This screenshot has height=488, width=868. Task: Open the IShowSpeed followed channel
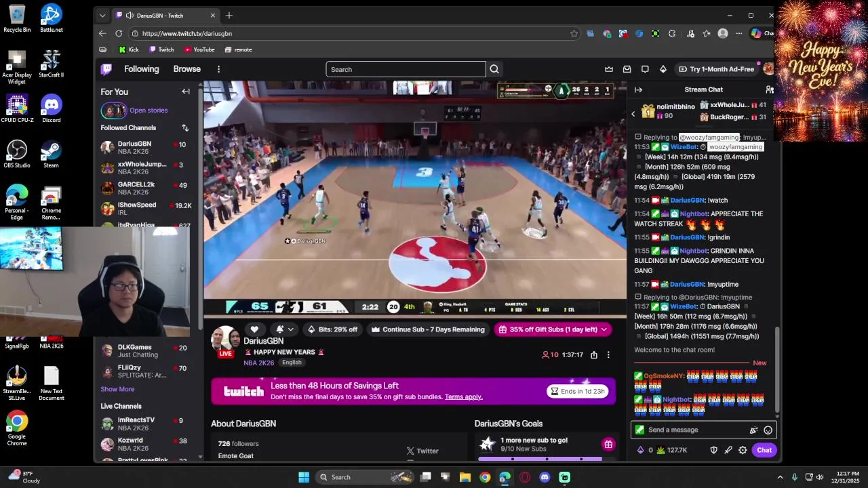click(x=145, y=208)
